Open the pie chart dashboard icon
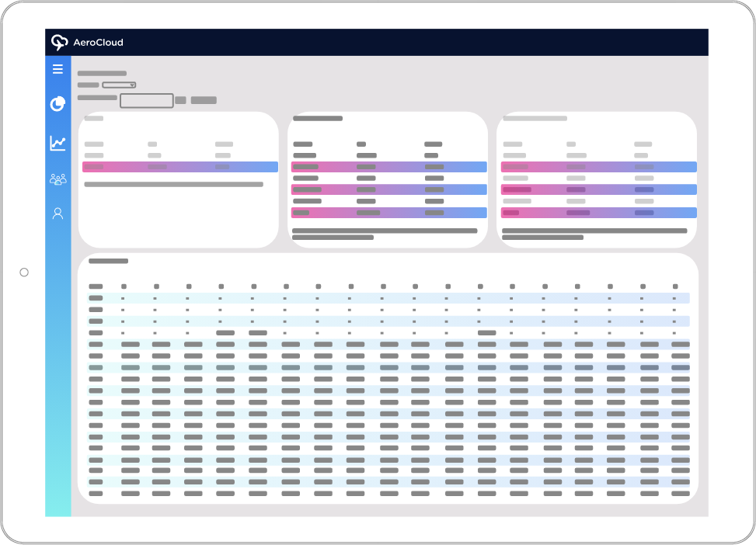The image size is (756, 545). tap(57, 103)
